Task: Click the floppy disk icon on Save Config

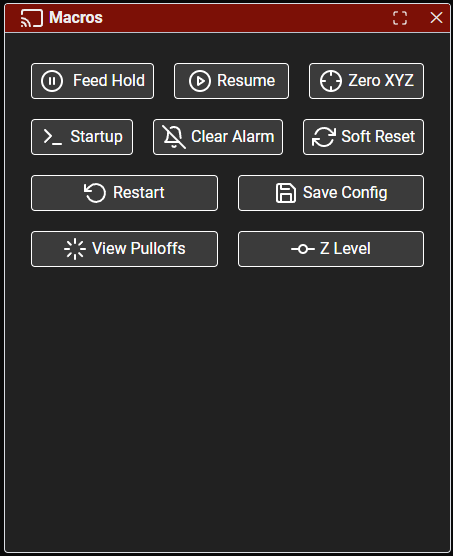Action: pyautogui.click(x=286, y=193)
